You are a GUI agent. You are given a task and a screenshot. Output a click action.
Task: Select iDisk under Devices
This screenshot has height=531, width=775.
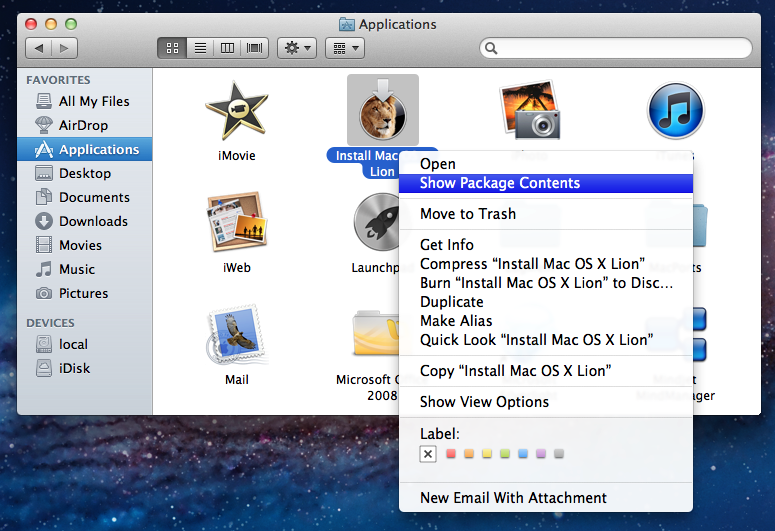pyautogui.click(x=85, y=368)
